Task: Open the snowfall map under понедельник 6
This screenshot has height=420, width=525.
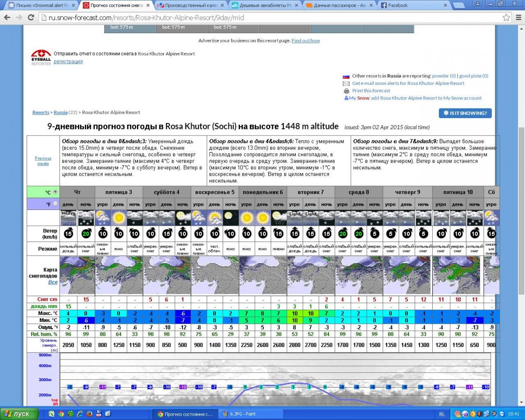Action: 262,275
